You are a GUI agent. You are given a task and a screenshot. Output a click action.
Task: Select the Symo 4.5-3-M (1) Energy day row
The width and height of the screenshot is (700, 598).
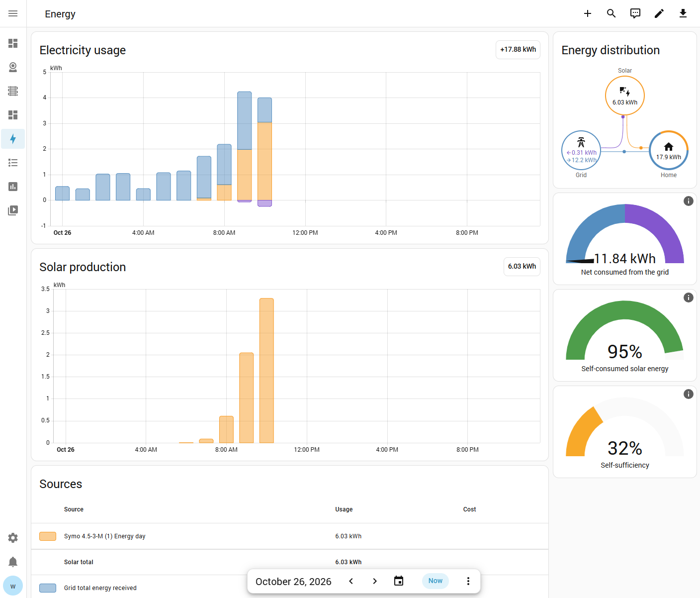coord(290,536)
